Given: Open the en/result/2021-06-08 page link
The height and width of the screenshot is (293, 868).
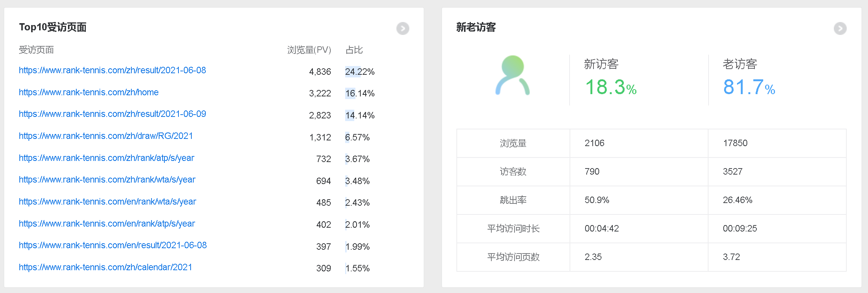Looking at the screenshot, I should pyautogui.click(x=113, y=246).
